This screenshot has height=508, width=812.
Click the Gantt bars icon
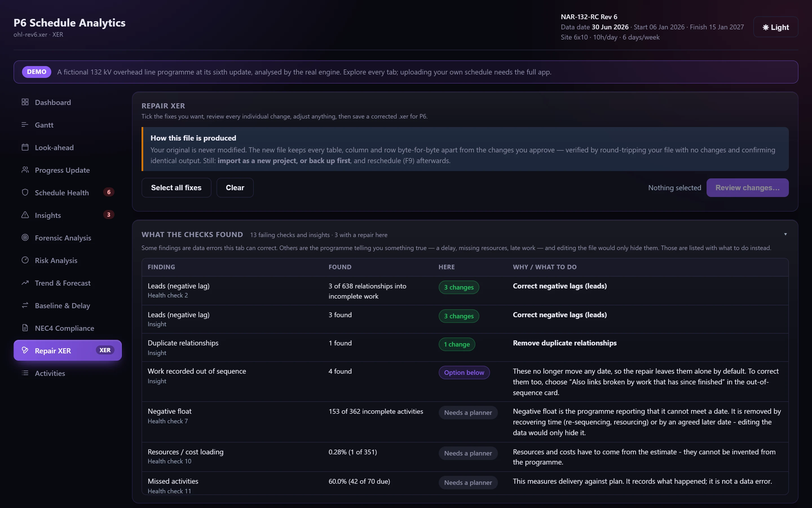pyautogui.click(x=25, y=125)
